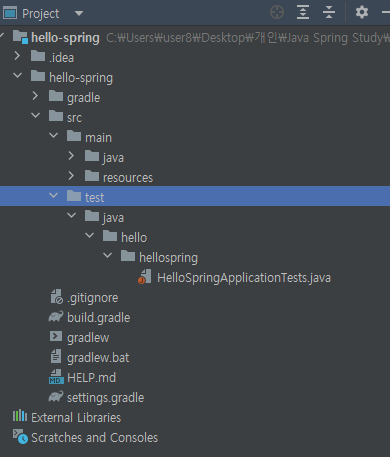Open the Project view dropdown arrow
The width and height of the screenshot is (390, 457).
(x=79, y=13)
